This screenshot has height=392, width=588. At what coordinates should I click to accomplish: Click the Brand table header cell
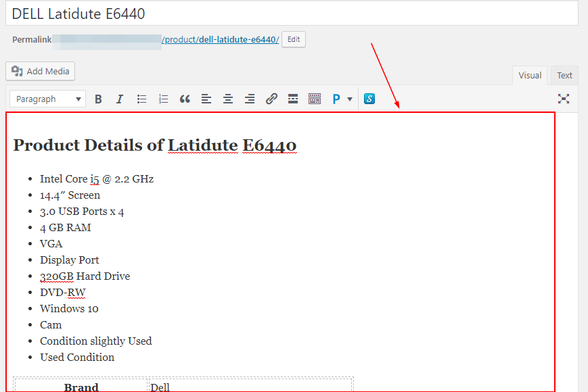click(x=81, y=386)
